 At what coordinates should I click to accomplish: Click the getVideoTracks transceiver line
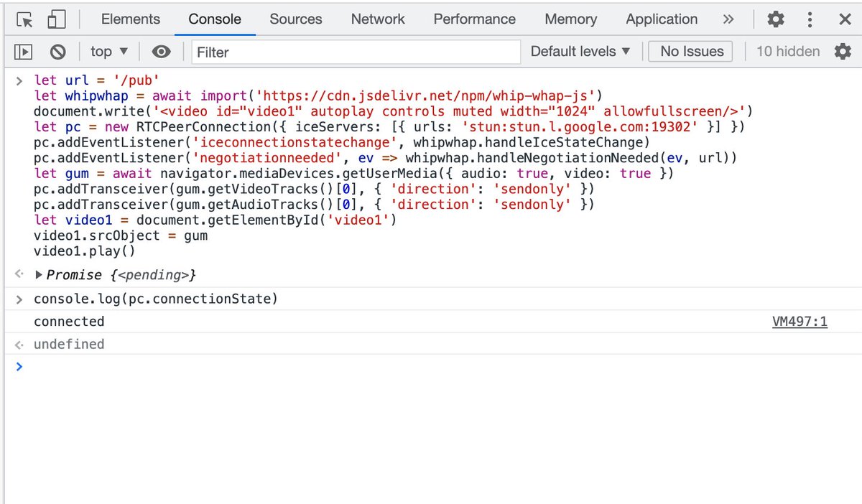(x=314, y=189)
